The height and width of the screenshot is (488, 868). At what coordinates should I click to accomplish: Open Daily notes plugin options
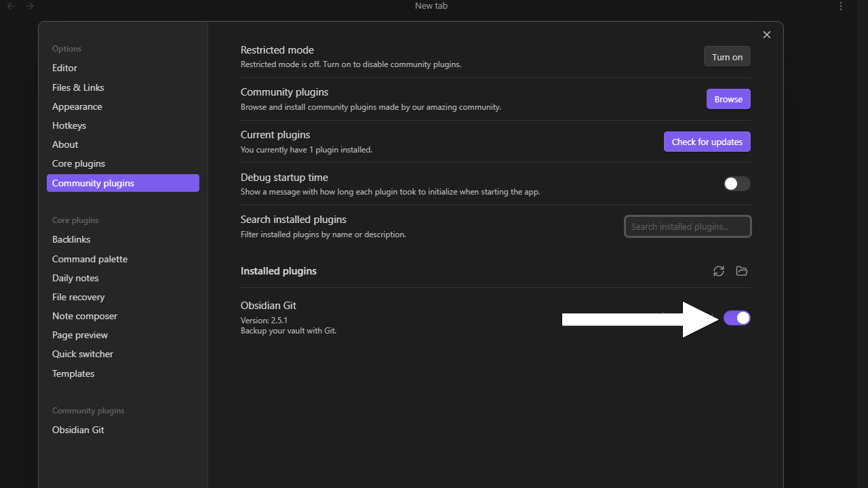pyautogui.click(x=75, y=278)
